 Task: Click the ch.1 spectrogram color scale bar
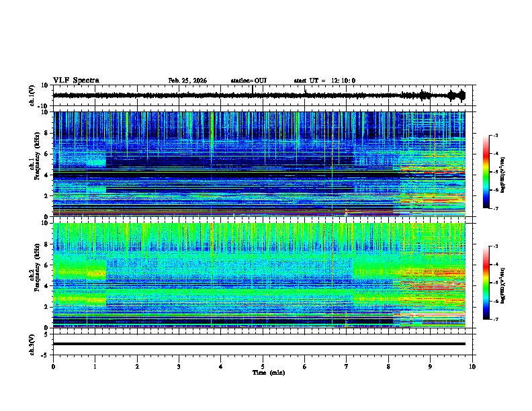click(486, 172)
